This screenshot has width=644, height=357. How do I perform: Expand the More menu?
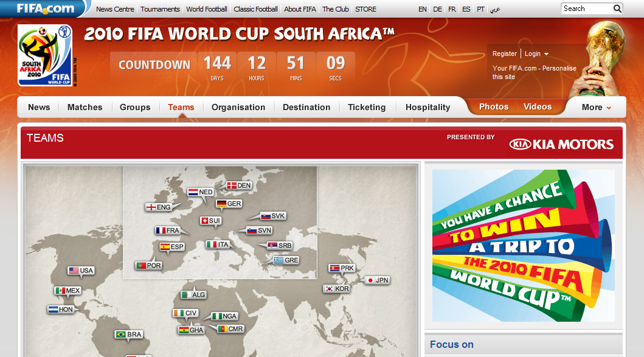[597, 107]
